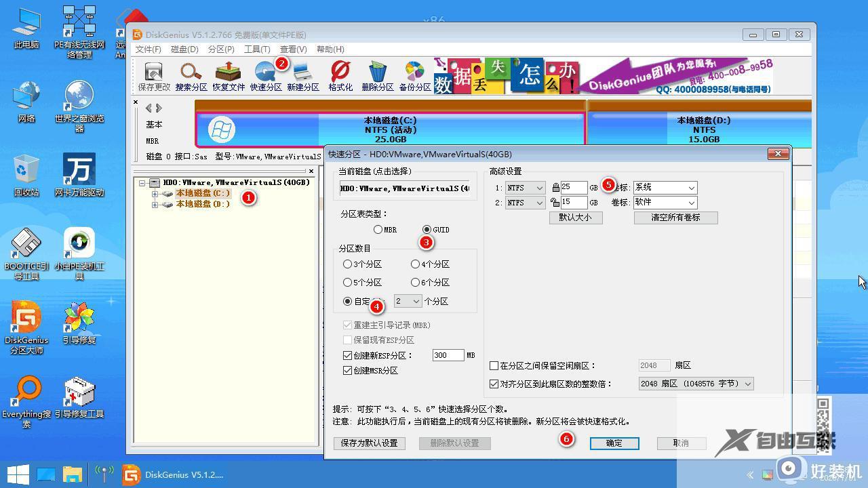Collapse the HD0:VMware disk tree node
This screenshot has width=868, height=488.
point(142,183)
